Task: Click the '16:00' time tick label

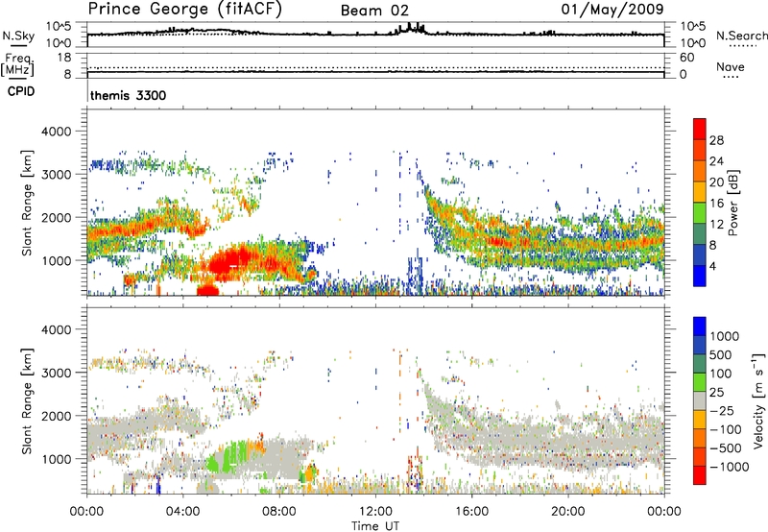Action: point(471,512)
